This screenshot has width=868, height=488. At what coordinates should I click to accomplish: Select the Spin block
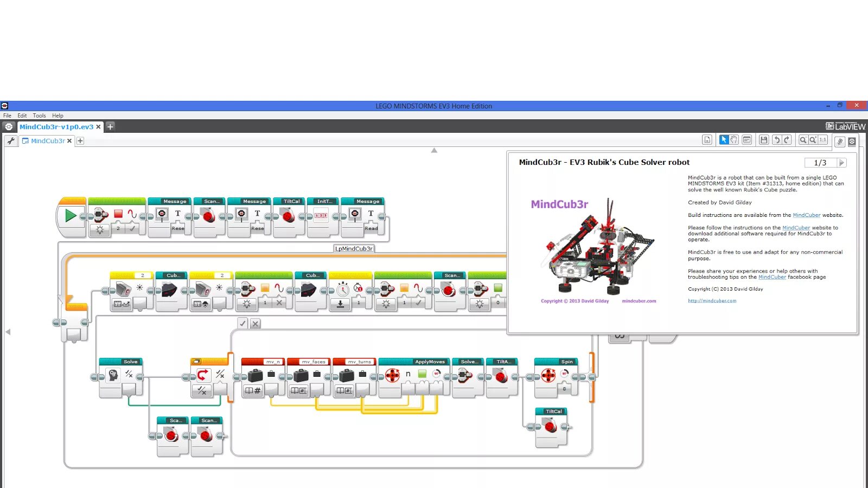pos(556,378)
